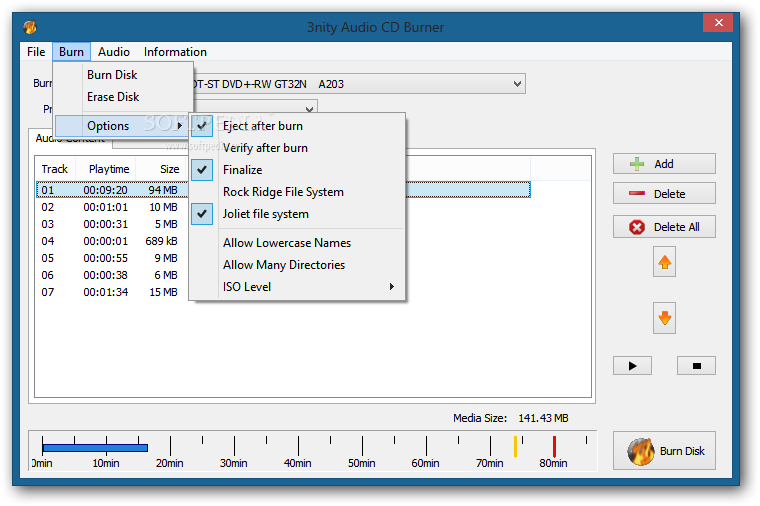Image resolution: width=760 pixels, height=506 pixels.
Task: Enable Rock Ridge File System option
Action: point(297,192)
